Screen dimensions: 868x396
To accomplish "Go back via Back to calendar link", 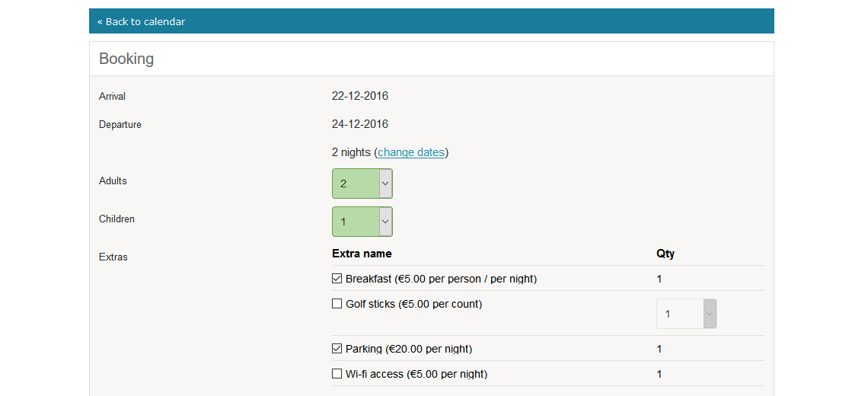I will pyautogui.click(x=141, y=21).
